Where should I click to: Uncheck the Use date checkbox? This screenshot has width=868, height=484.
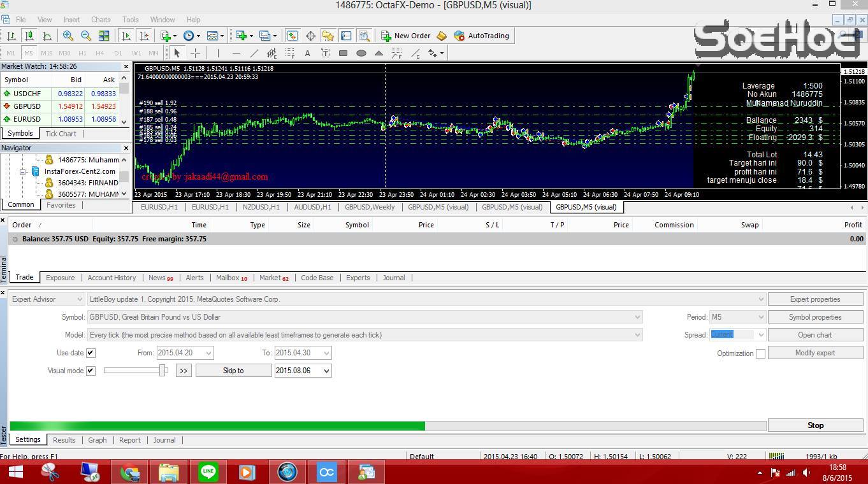[90, 353]
